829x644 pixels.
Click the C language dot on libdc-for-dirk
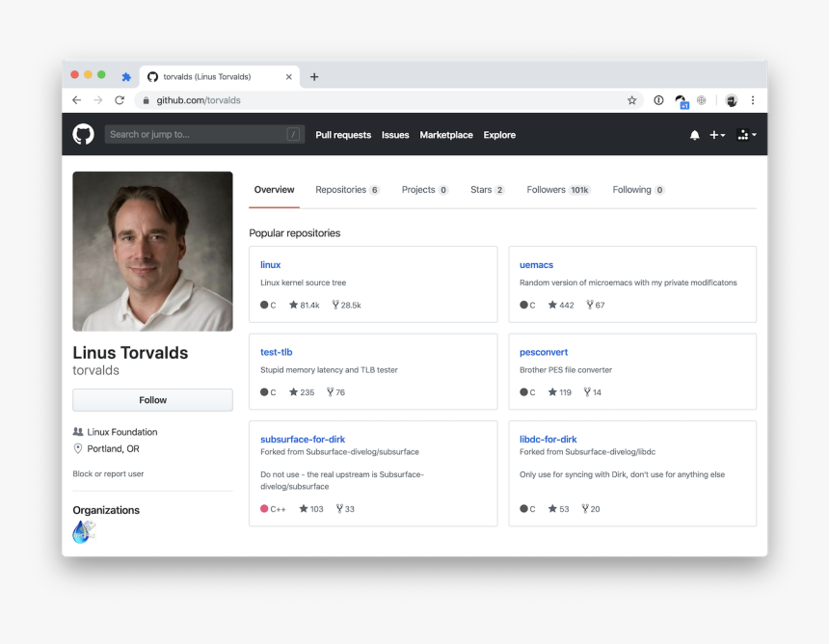[523, 509]
